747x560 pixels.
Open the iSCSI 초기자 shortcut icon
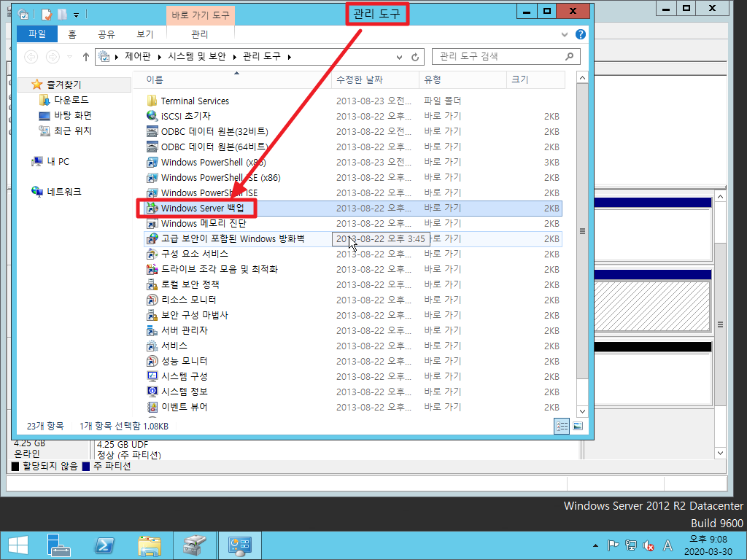[x=152, y=116]
